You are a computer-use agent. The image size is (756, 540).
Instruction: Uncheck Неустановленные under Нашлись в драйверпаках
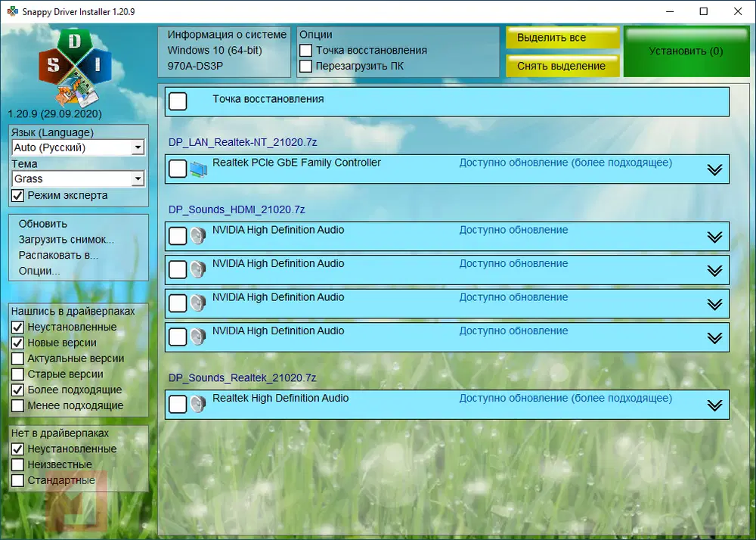[18, 327]
